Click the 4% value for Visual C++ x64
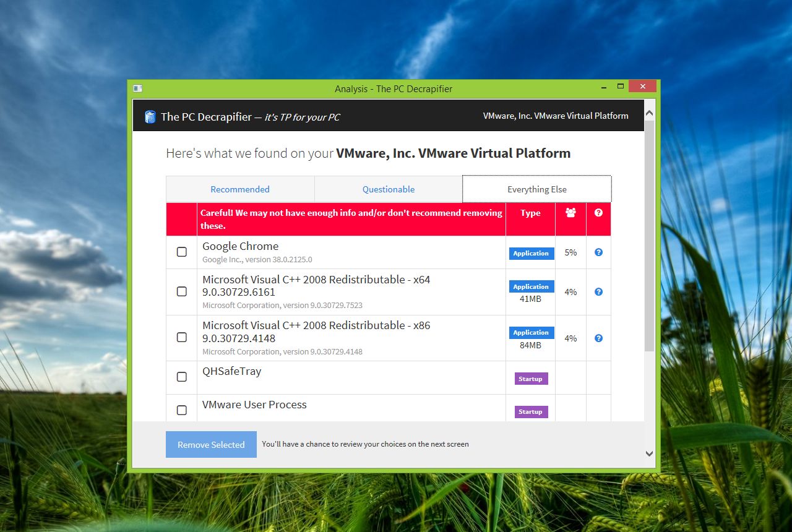 point(570,292)
